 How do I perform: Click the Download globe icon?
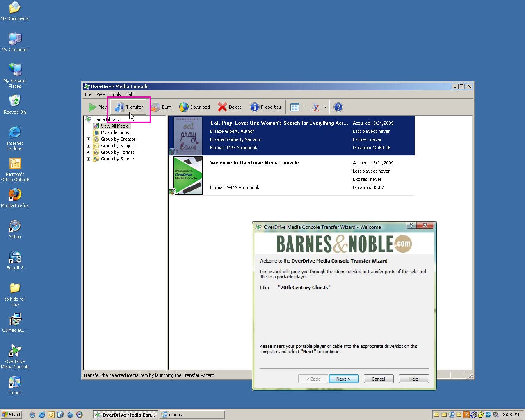pyautogui.click(x=184, y=107)
